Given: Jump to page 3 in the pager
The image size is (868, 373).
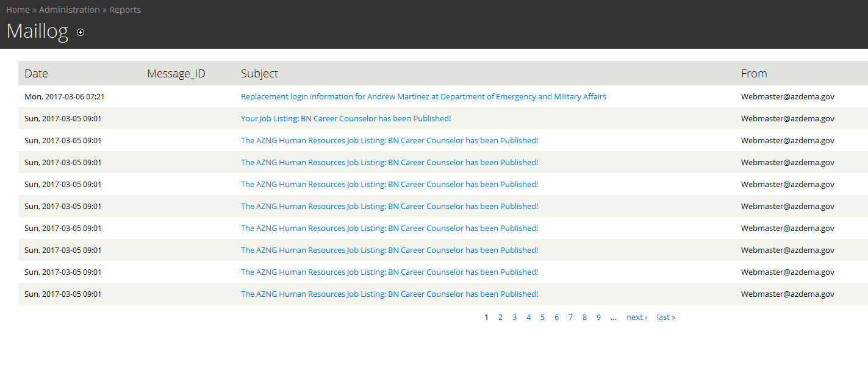Looking at the screenshot, I should (514, 318).
